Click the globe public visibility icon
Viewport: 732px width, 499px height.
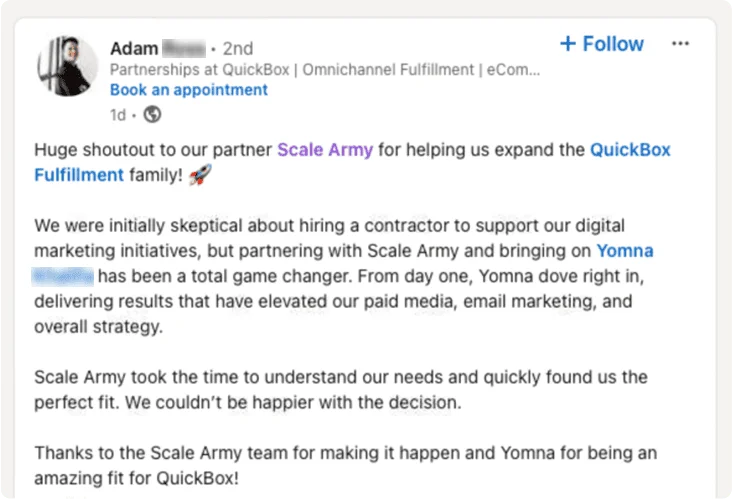tap(153, 115)
